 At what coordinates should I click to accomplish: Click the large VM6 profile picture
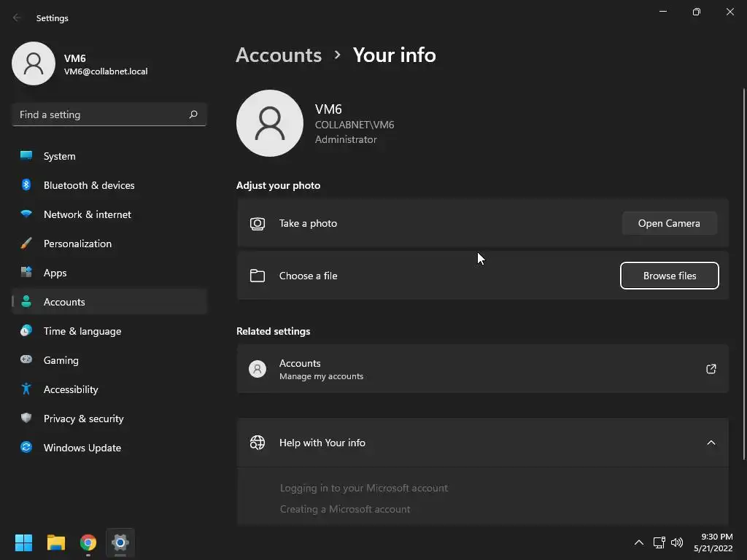pyautogui.click(x=270, y=123)
